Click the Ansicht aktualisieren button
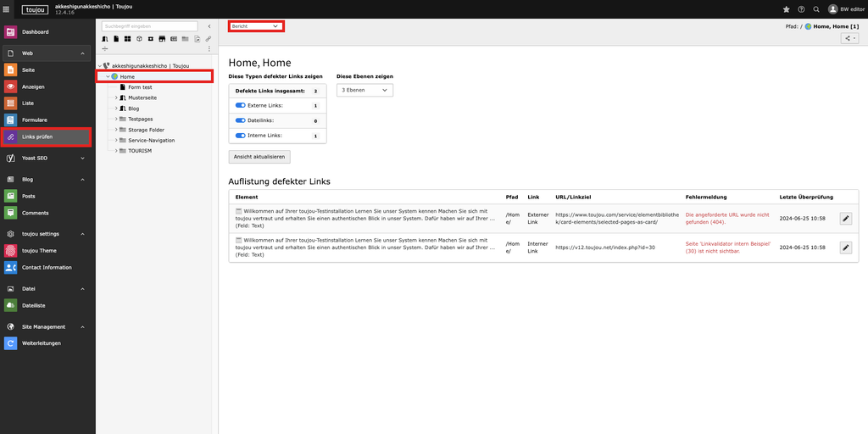The height and width of the screenshot is (434, 868). (260, 157)
